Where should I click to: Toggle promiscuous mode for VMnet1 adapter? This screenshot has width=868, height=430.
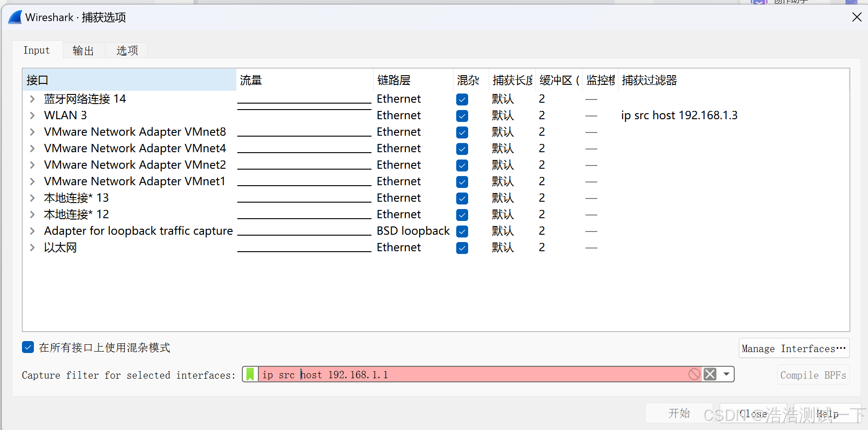coord(462,182)
